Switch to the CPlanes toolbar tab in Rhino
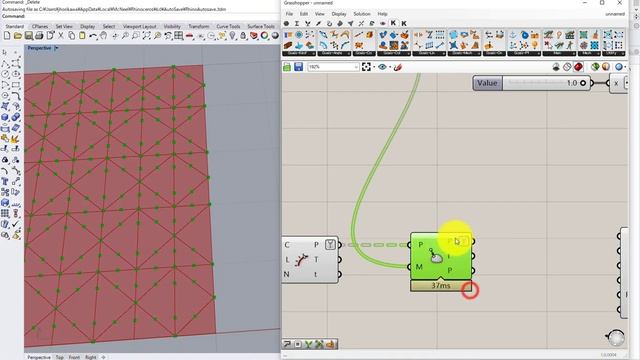640x360 pixels. tap(40, 26)
